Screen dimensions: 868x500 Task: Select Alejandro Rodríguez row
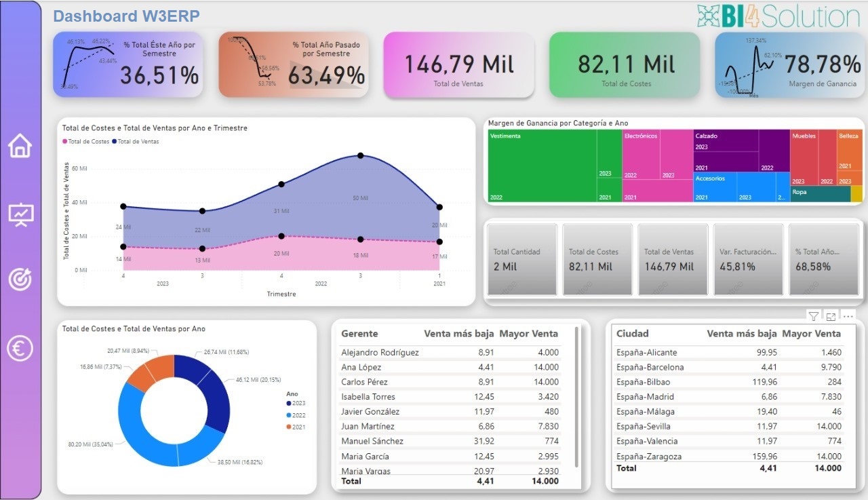pos(450,353)
